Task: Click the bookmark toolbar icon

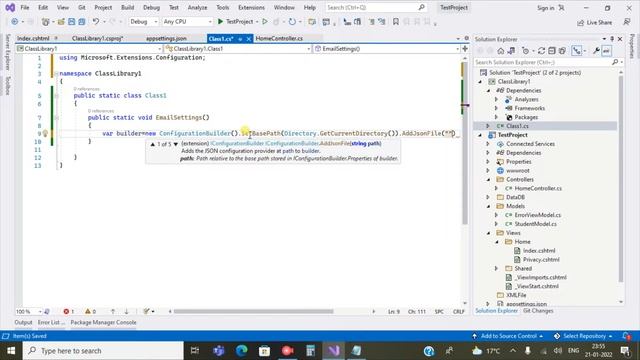Action: click(396, 22)
